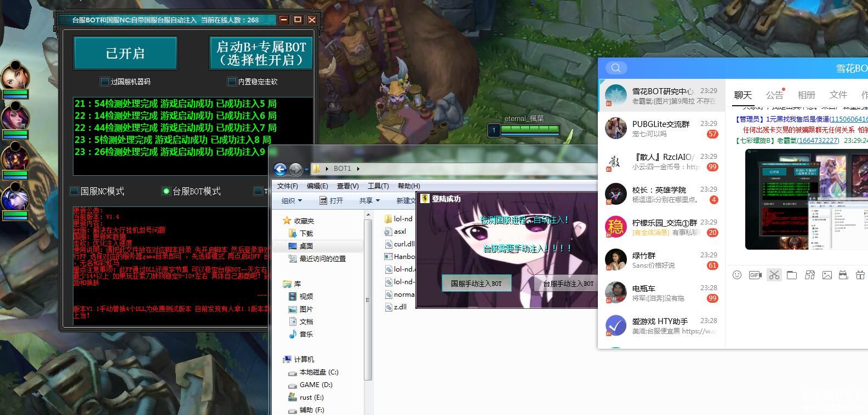Select the lol-nd folder icon in Explorer

[389, 219]
